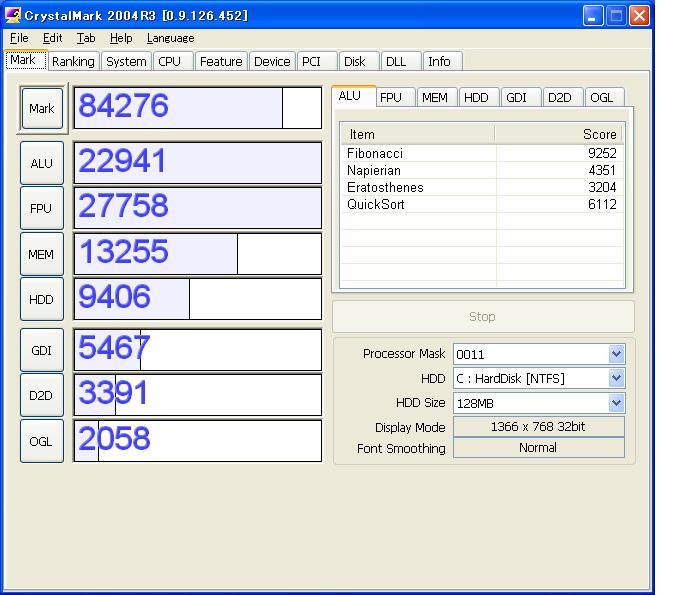Image resolution: width=683 pixels, height=595 pixels.
Task: Open the Tab menu
Action: (x=86, y=38)
